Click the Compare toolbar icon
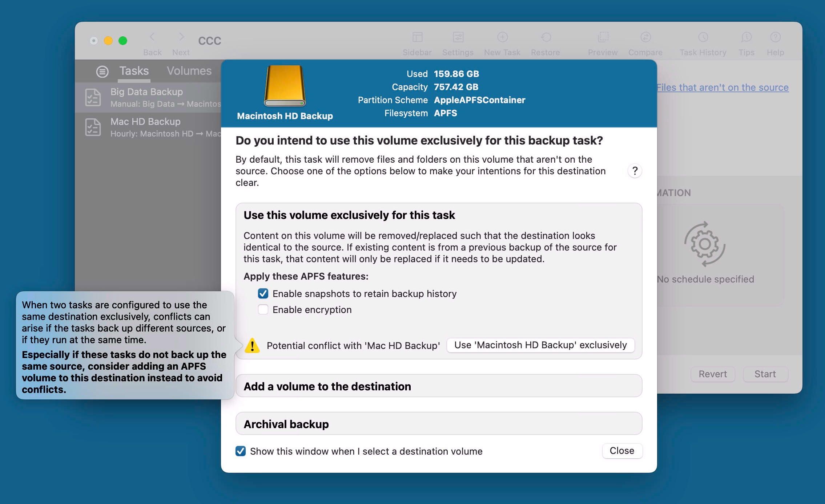This screenshot has height=504, width=825. (x=645, y=37)
